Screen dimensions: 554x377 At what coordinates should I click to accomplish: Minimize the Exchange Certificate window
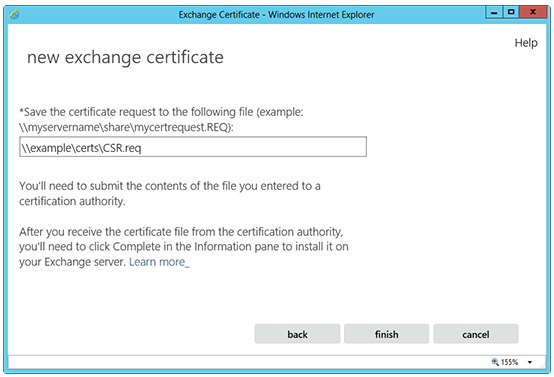tap(494, 12)
